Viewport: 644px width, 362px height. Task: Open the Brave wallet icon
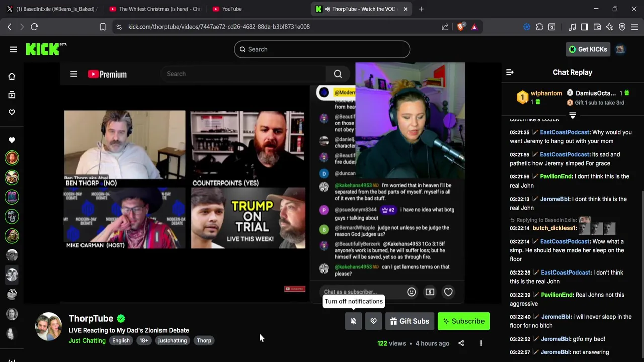[x=597, y=27]
